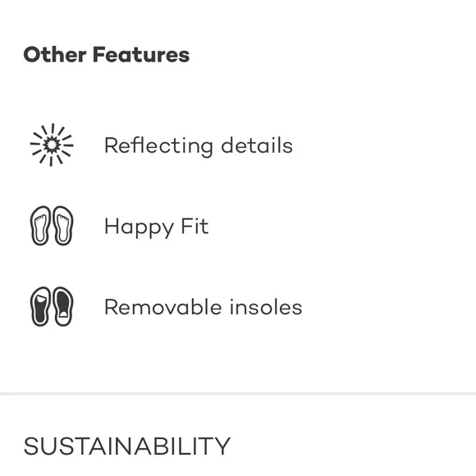Click the left footprint in Happy Fit icon
The width and height of the screenshot is (476, 476).
click(x=40, y=226)
